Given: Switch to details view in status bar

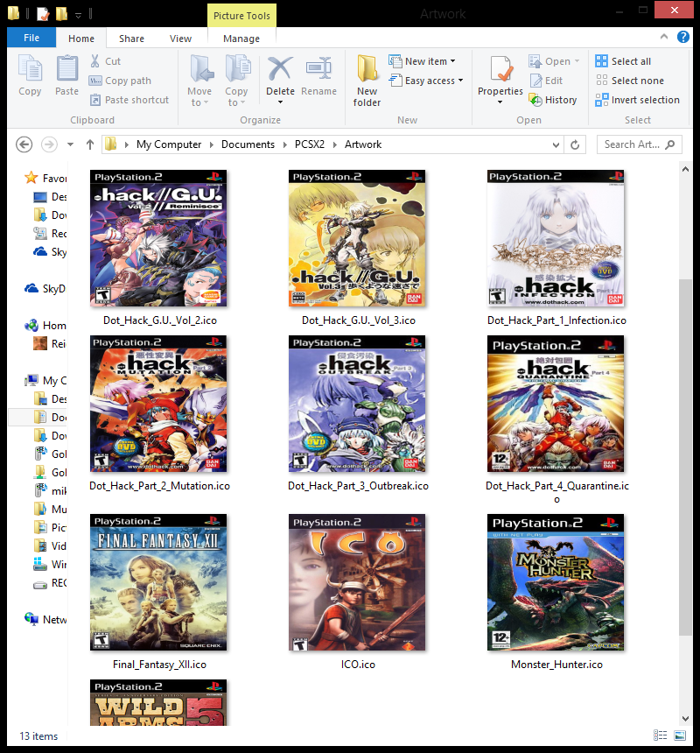Looking at the screenshot, I should [660, 735].
